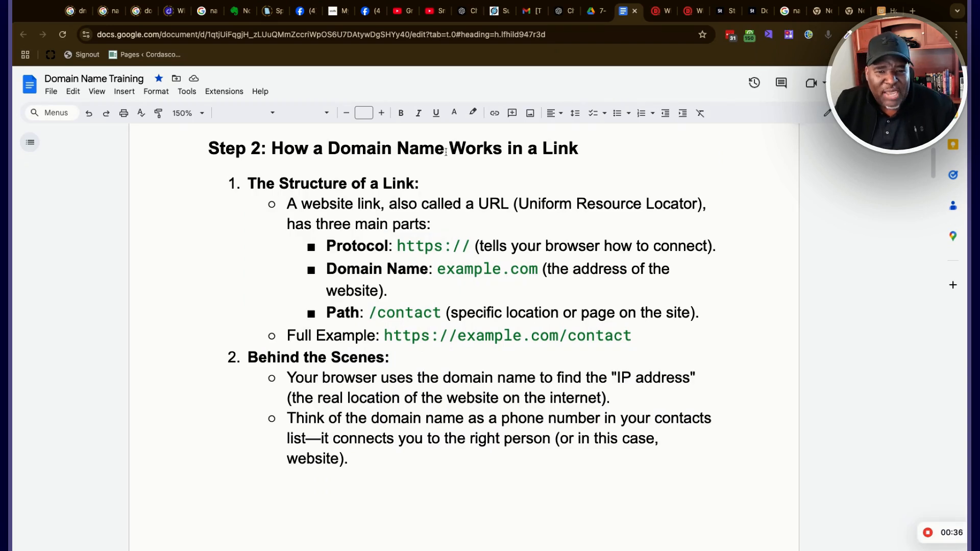Click the print document icon
This screenshot has height=551, width=980.
(124, 113)
